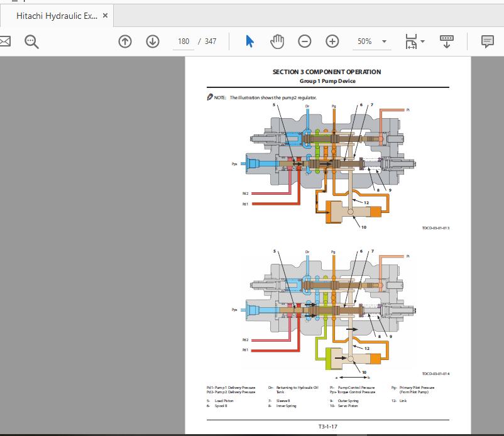Open the comment speech bubble tool
The image size is (504, 436).
(x=487, y=41)
